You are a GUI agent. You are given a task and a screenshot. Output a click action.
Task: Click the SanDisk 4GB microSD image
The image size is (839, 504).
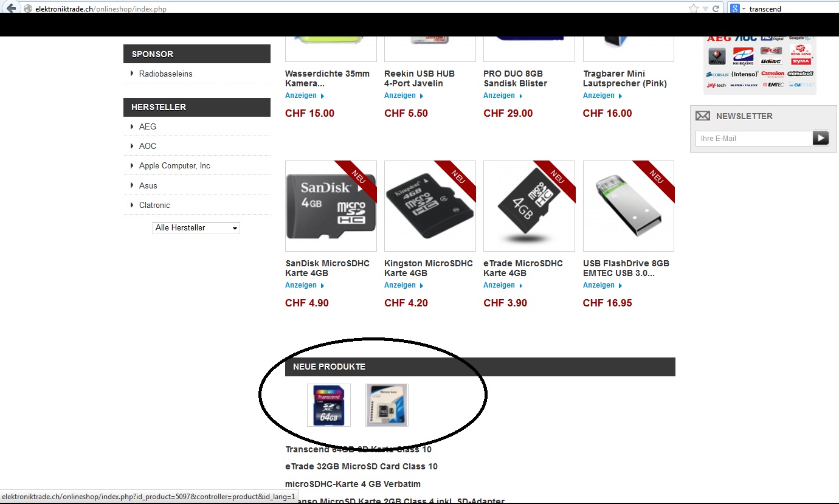(x=331, y=206)
